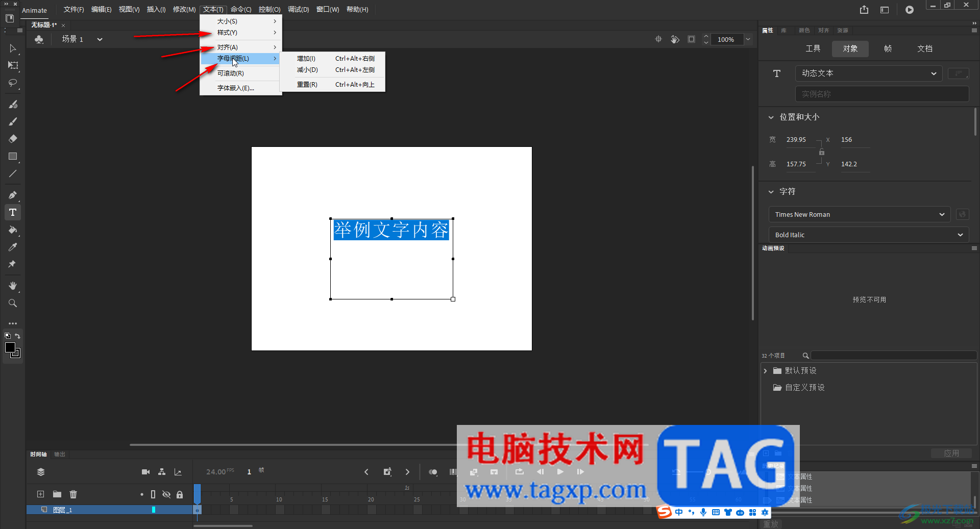Toggle onion skin in timeline
The width and height of the screenshot is (980, 529).
click(433, 472)
